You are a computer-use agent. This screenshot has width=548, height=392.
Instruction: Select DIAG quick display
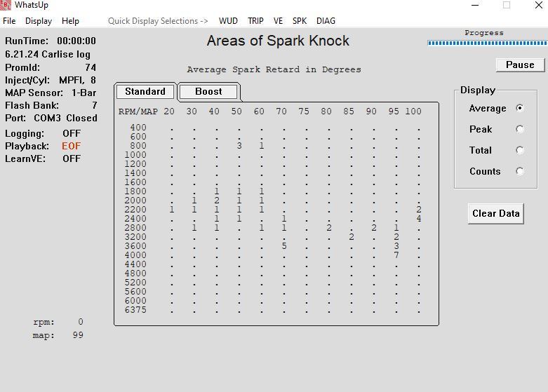pyautogui.click(x=326, y=21)
